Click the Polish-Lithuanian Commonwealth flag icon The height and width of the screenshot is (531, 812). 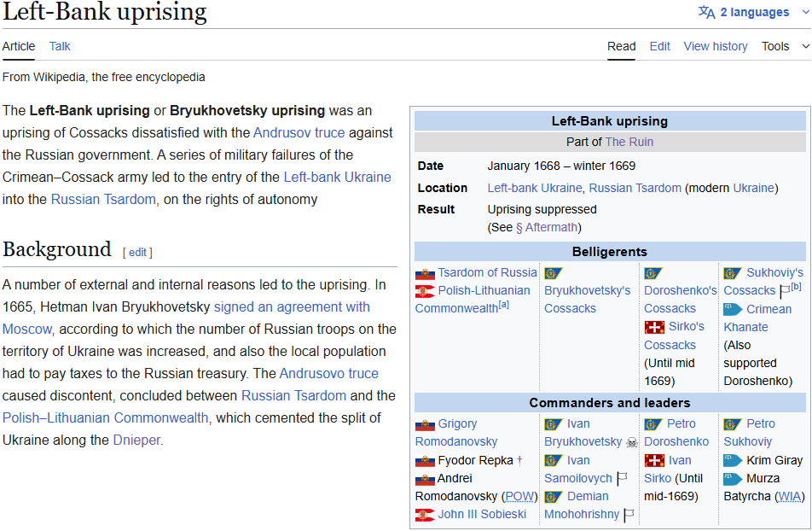coord(425,291)
